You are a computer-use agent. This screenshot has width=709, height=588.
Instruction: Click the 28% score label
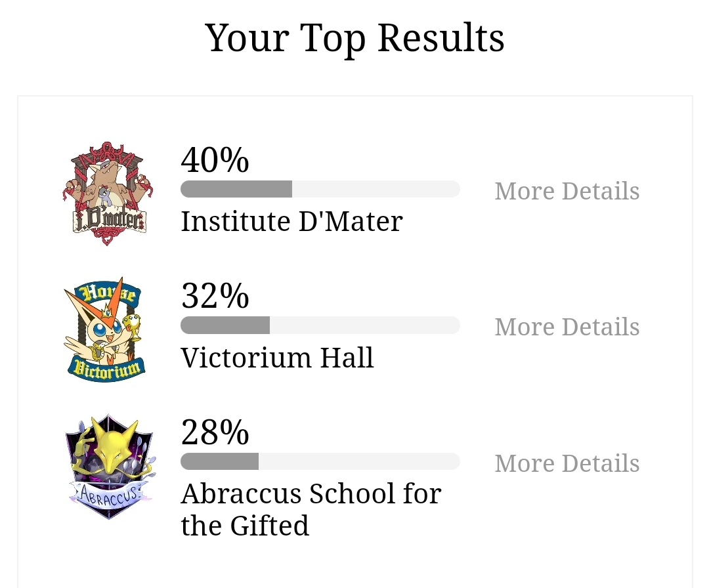point(215,432)
